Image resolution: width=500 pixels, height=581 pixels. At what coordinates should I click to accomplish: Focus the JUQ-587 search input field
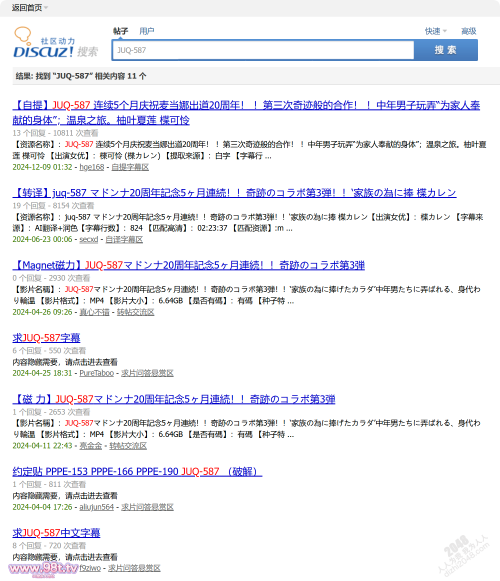pyautogui.click(x=263, y=50)
